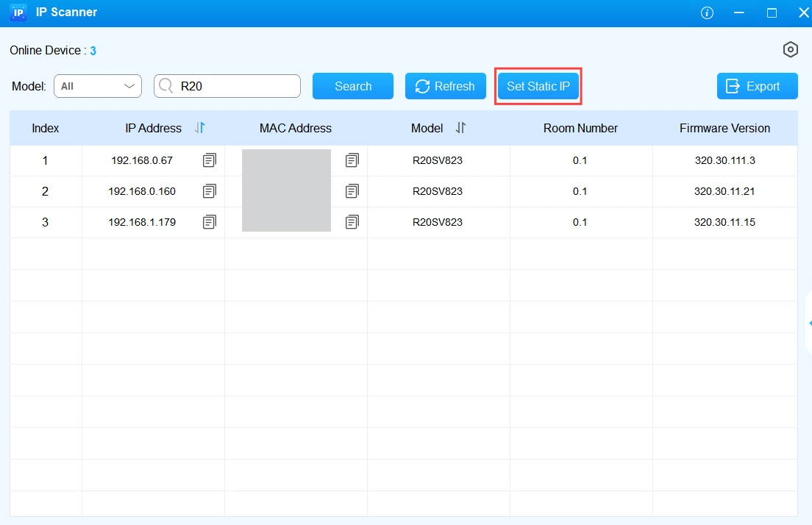
Task: Export the device list
Action: (x=757, y=86)
